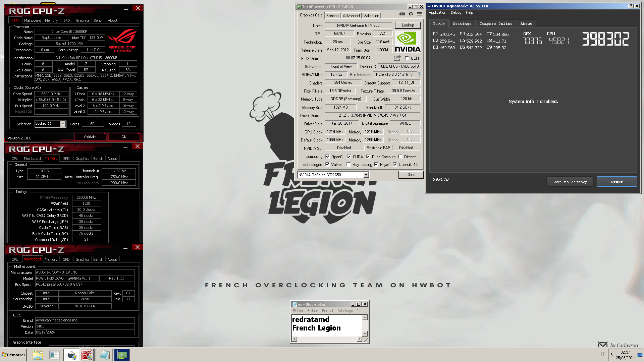Click Save to desktop in Aquamark
Image resolution: width=644 pixels, height=362 pixels.
click(x=570, y=182)
